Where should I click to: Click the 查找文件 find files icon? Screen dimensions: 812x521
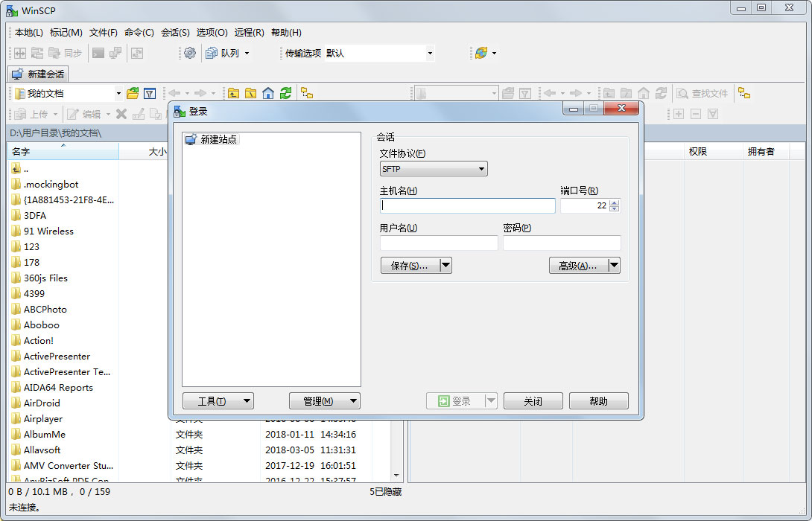[682, 93]
